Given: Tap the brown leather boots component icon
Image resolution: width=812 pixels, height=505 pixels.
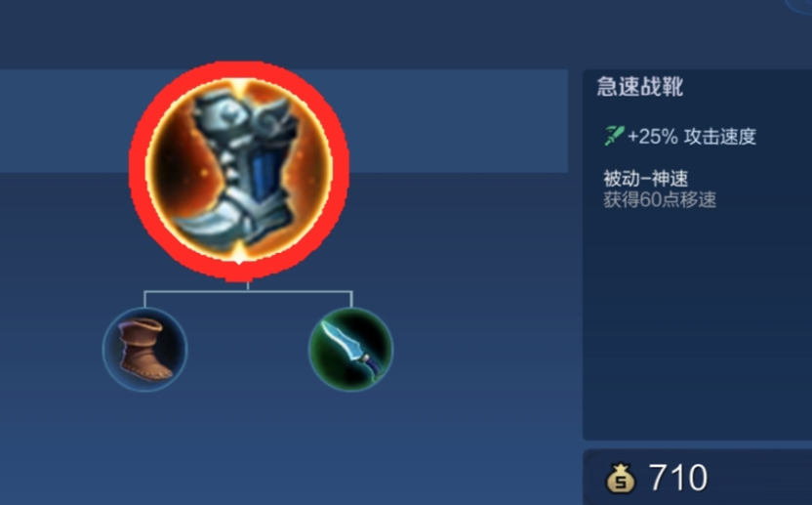Looking at the screenshot, I should [x=145, y=350].
